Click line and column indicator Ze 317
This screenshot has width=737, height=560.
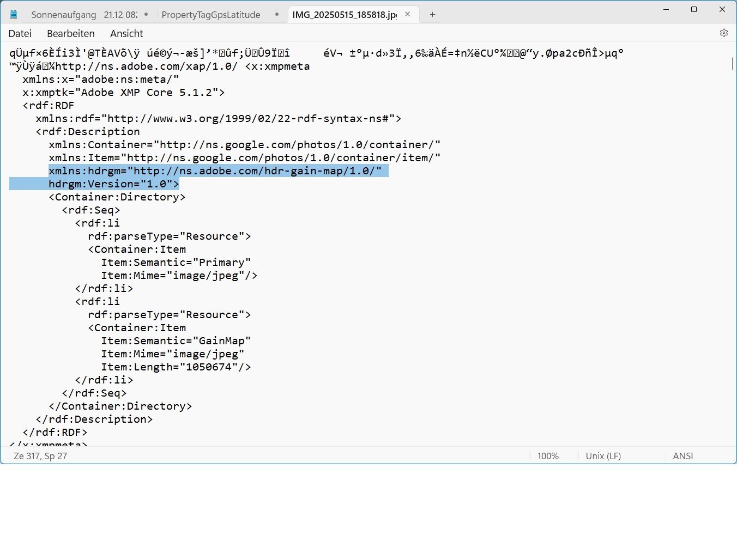tap(40, 456)
